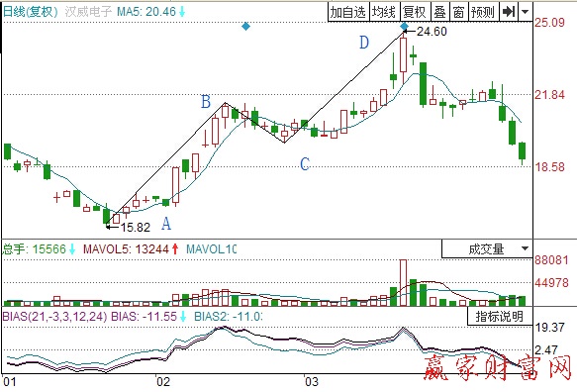The image size is (577, 392).
Task: Toggle the 复权 adjustment option
Action: click(415, 12)
